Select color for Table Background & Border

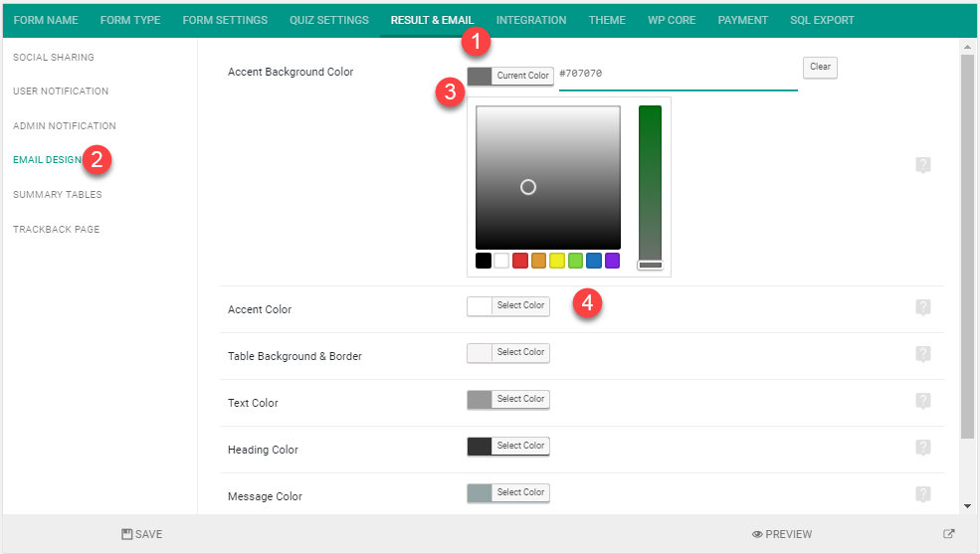[x=508, y=353]
